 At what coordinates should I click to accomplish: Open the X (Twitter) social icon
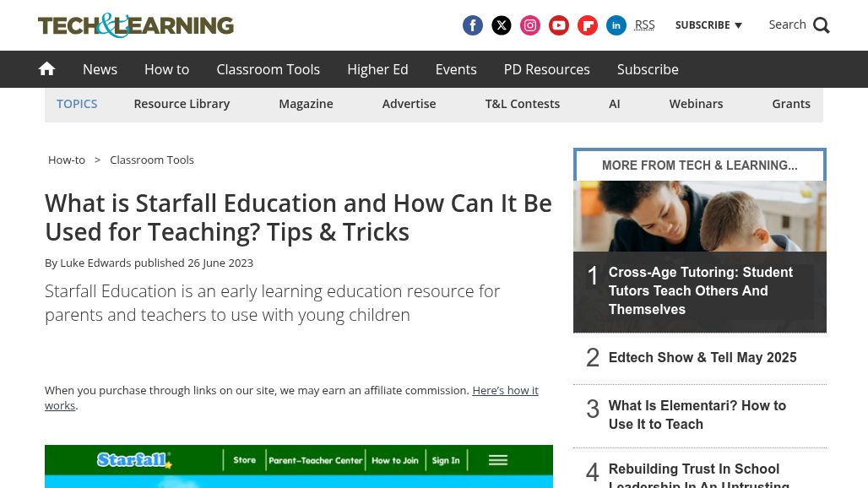(501, 25)
